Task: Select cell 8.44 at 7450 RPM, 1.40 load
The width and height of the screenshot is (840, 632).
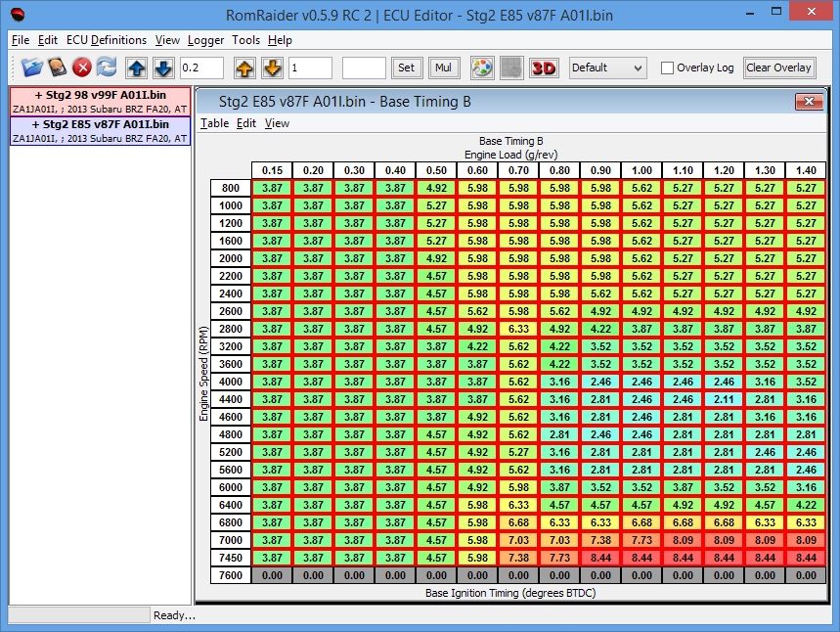Action: click(x=806, y=558)
